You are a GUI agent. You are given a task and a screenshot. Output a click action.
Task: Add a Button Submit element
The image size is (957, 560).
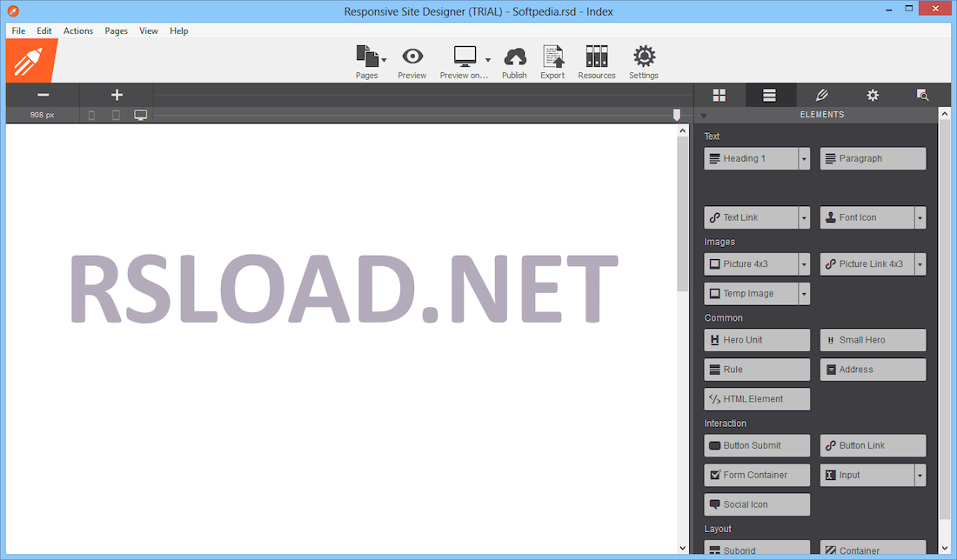coord(758,446)
